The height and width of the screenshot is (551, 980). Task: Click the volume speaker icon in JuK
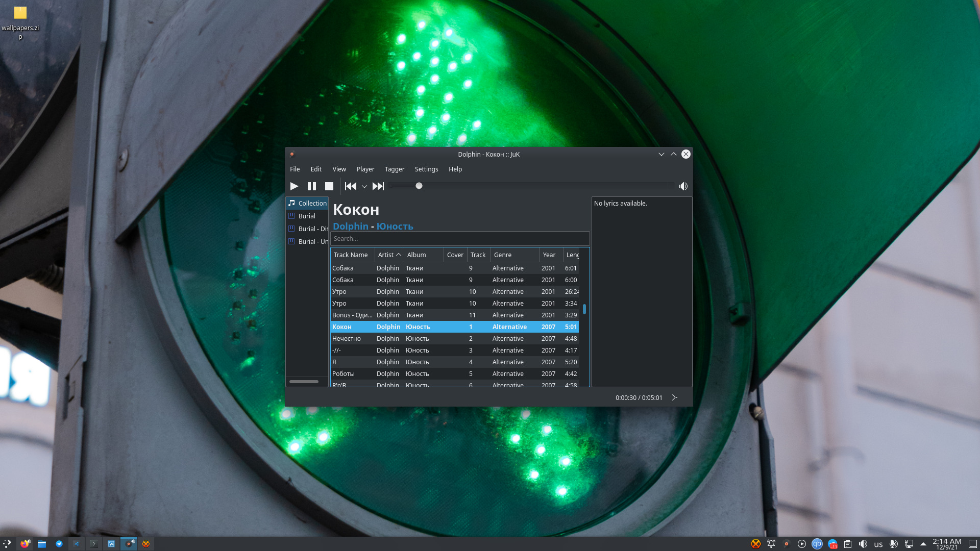683,186
